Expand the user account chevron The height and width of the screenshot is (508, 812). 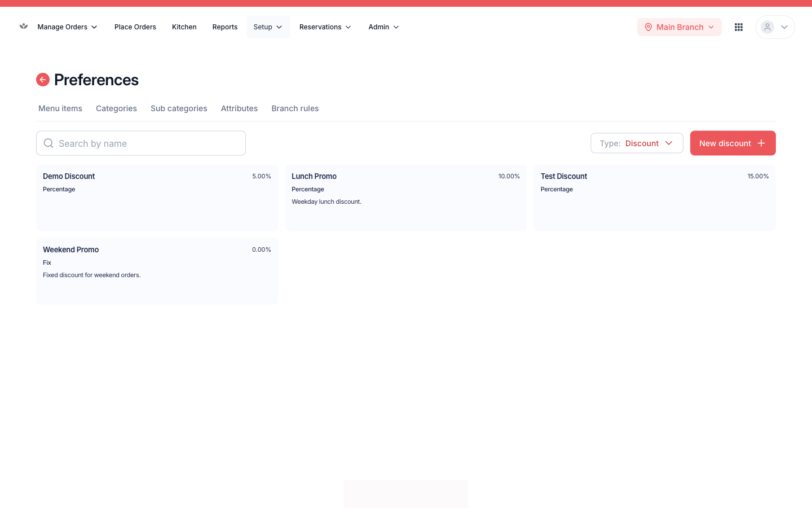point(784,27)
